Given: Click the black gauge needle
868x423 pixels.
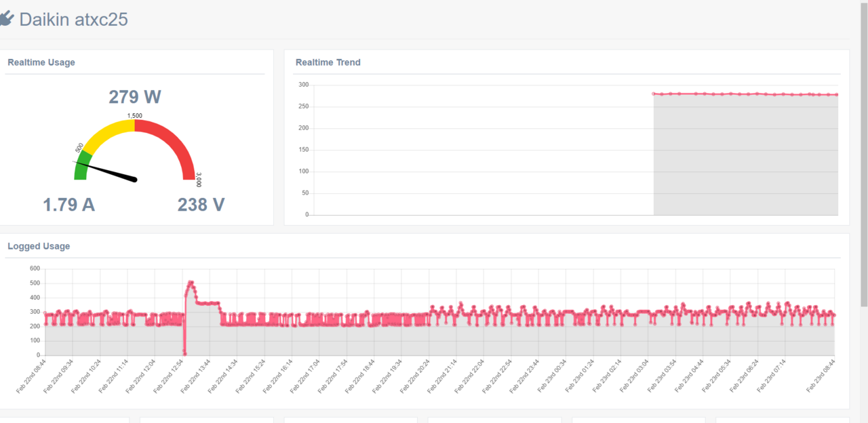Looking at the screenshot, I should pos(106,171).
